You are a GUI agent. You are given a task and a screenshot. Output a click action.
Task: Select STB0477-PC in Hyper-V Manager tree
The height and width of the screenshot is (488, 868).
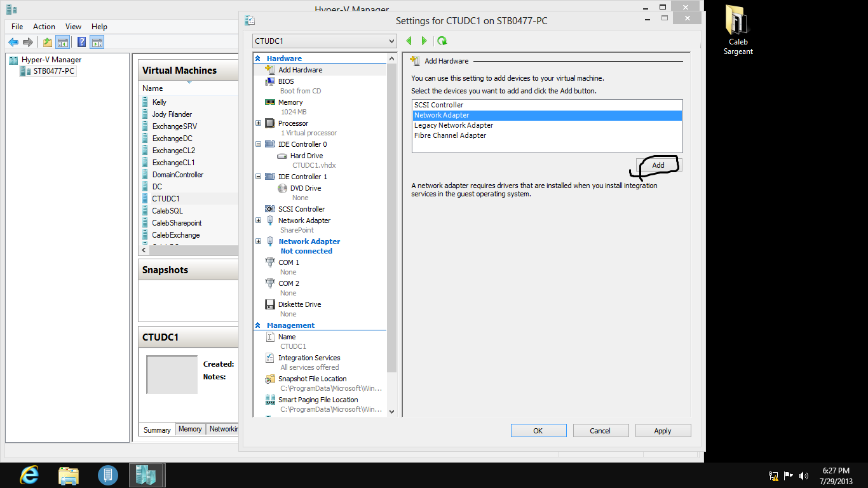tap(48, 71)
